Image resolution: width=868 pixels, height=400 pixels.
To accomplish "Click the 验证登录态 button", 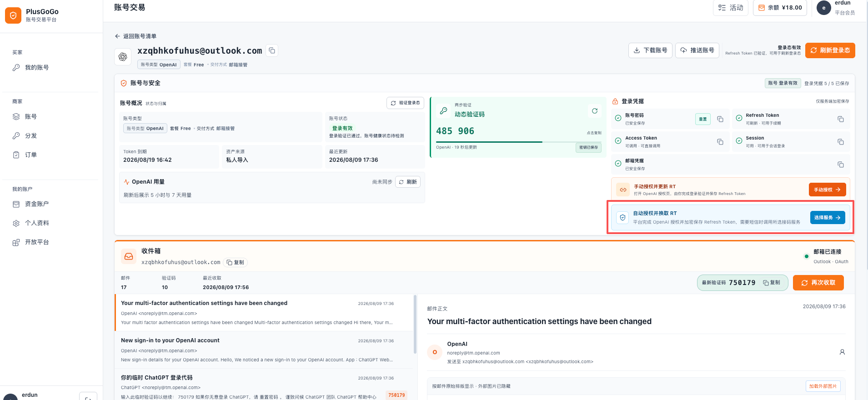I will point(405,103).
